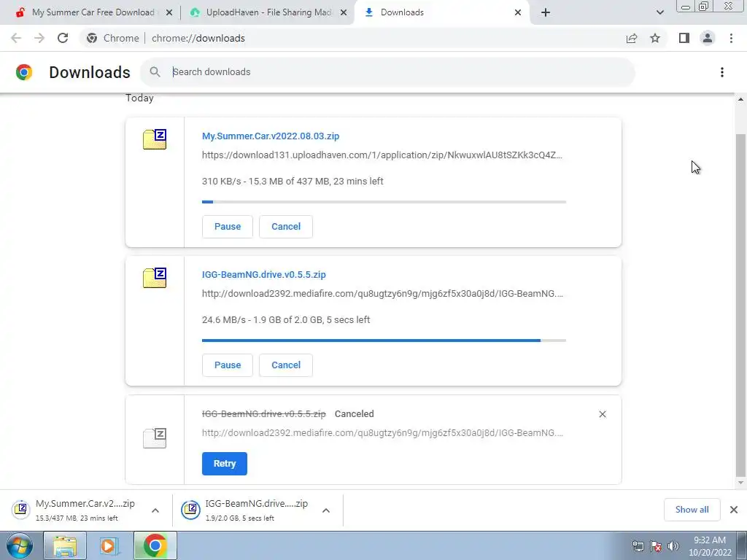Click the mediafire URL of canceled download
Image resolution: width=747 pixels, height=560 pixels.
[x=382, y=433]
